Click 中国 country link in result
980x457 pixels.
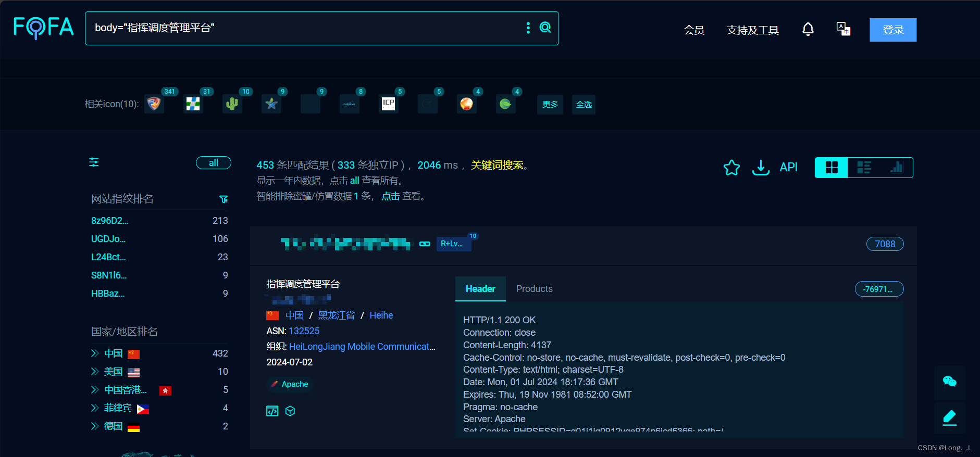pyautogui.click(x=294, y=315)
